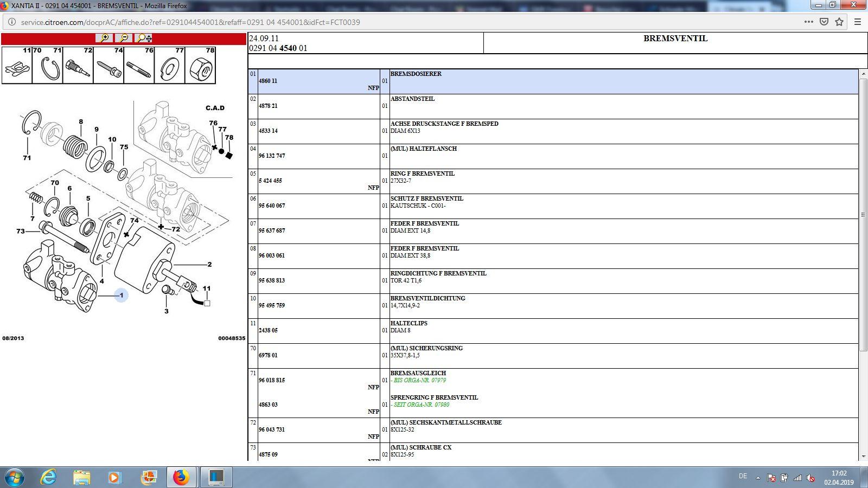Viewport: 868px width, 488px height.
Task: Open the volume icon in system tray
Action: click(810, 478)
